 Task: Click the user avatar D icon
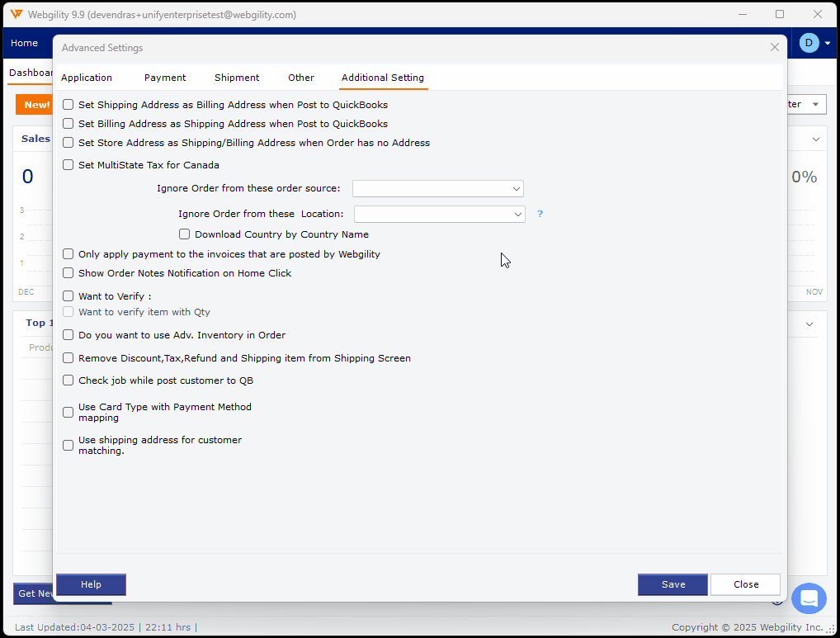pos(809,43)
